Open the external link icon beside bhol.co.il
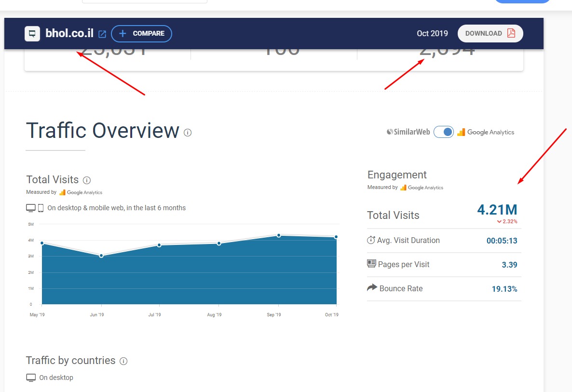The image size is (572, 392). pyautogui.click(x=102, y=34)
